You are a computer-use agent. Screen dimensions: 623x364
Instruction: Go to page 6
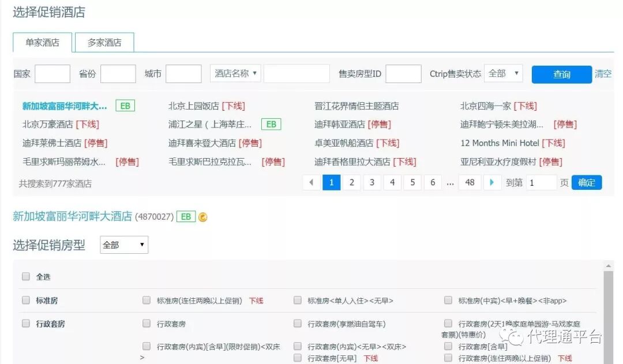click(x=433, y=182)
